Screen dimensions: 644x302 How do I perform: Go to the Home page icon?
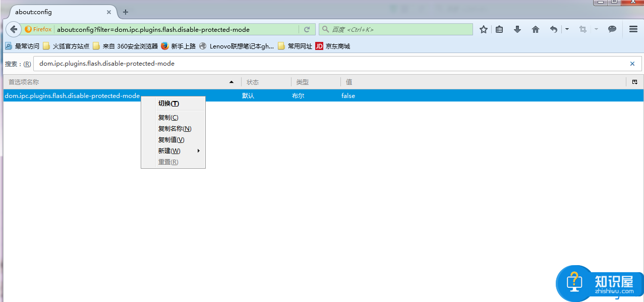536,29
